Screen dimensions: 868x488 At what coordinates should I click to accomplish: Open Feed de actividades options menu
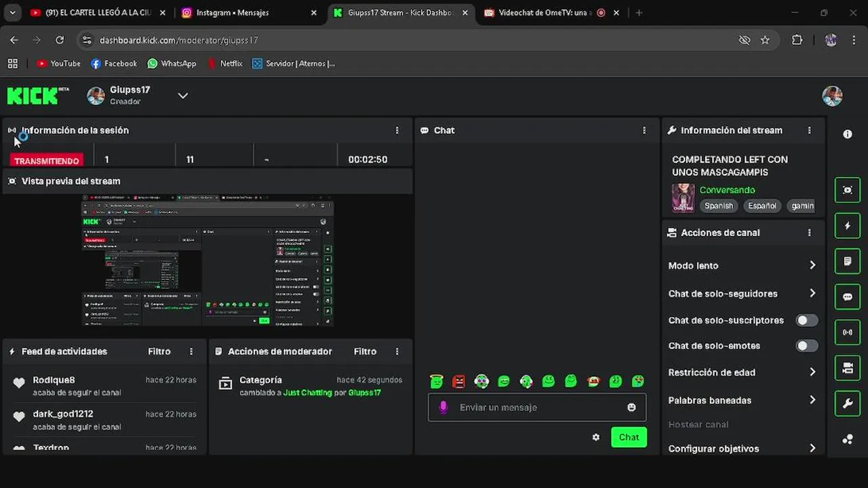(x=191, y=351)
